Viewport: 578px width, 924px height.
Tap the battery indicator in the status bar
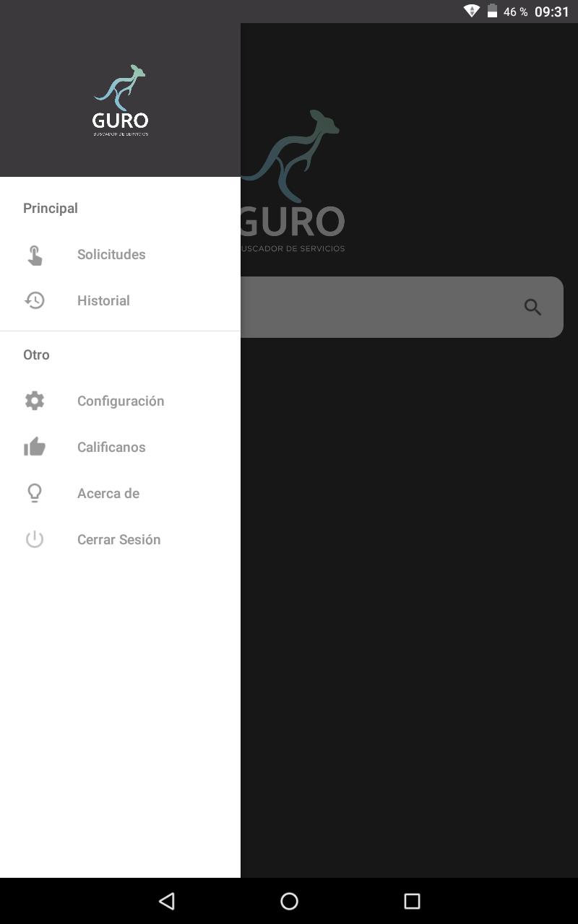(492, 11)
